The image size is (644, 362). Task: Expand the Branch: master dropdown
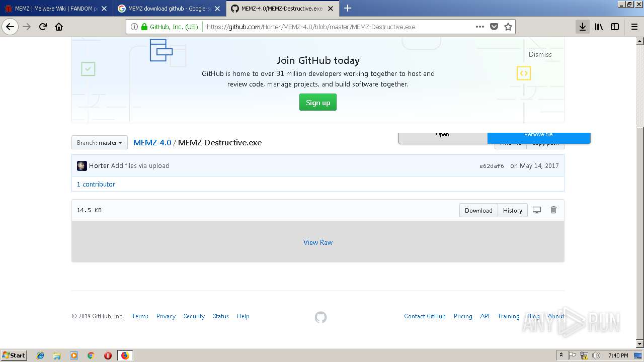100,143
